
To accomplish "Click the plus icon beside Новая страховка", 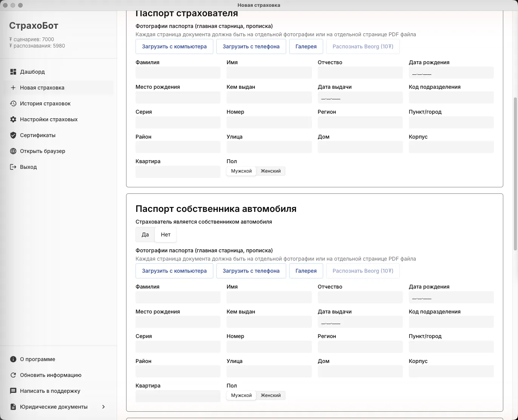I will coord(13,88).
